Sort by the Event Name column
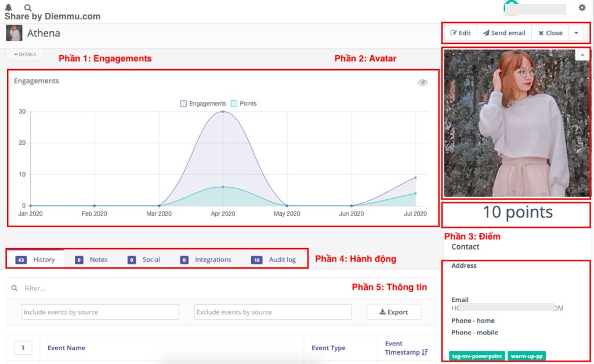The height and width of the screenshot is (364, 594). click(66, 348)
